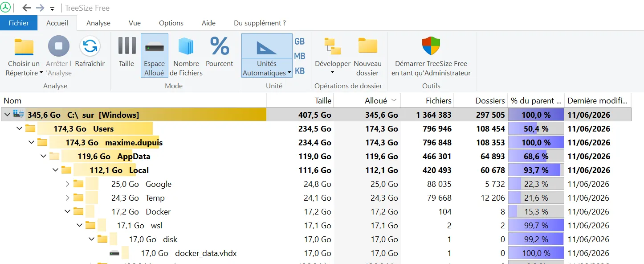Click the C:\ drive icon in the tree
This screenshot has width=644, height=264.
19,114
